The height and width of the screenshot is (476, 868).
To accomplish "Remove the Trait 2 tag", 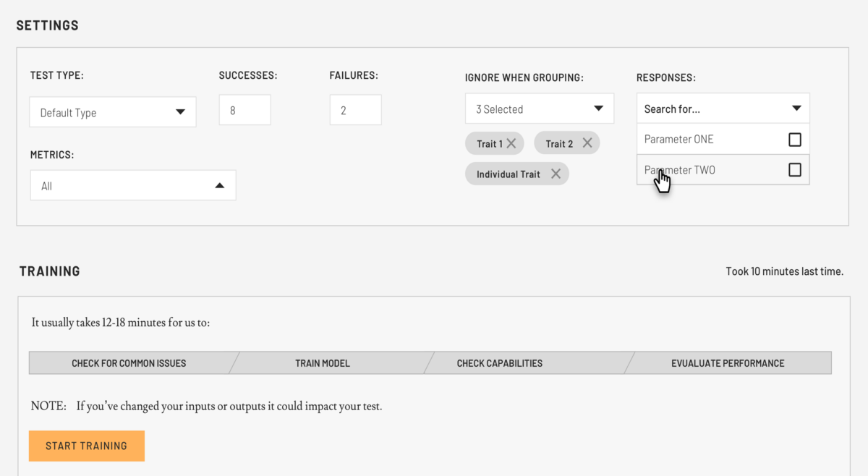I will coord(587,143).
